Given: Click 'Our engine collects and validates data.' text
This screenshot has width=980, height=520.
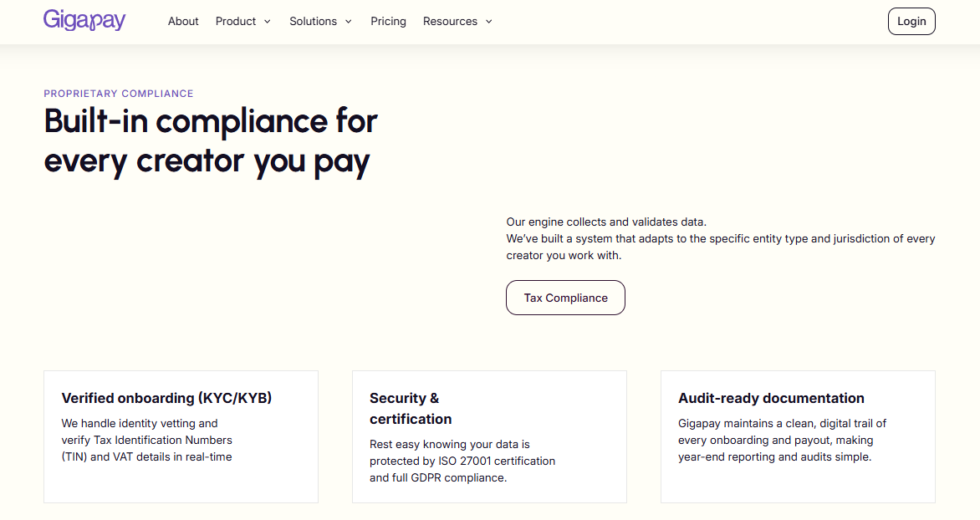Looking at the screenshot, I should [x=606, y=222].
